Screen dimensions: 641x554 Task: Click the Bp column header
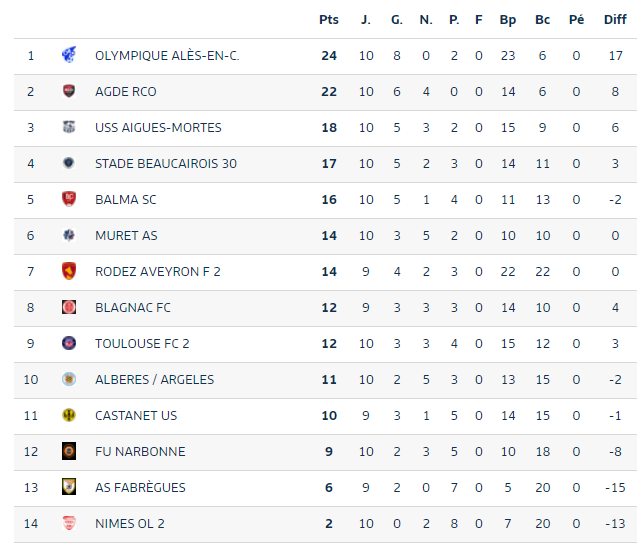[508, 20]
